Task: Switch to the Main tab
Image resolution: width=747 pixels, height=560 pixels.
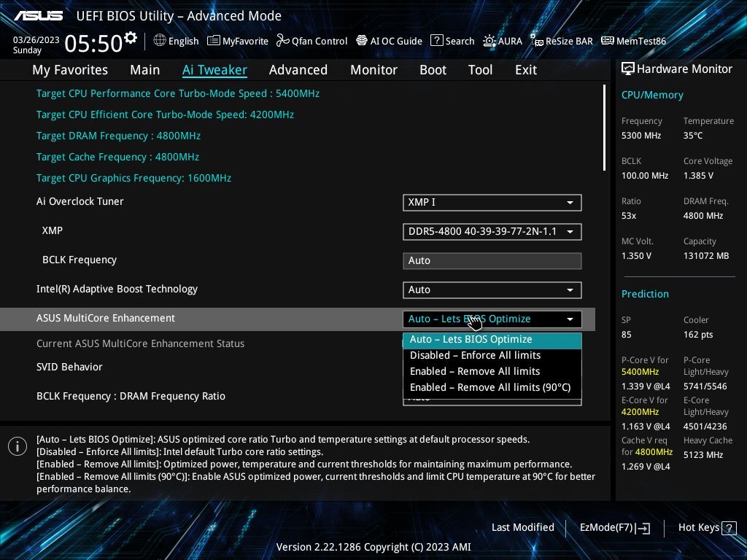Action: tap(145, 70)
